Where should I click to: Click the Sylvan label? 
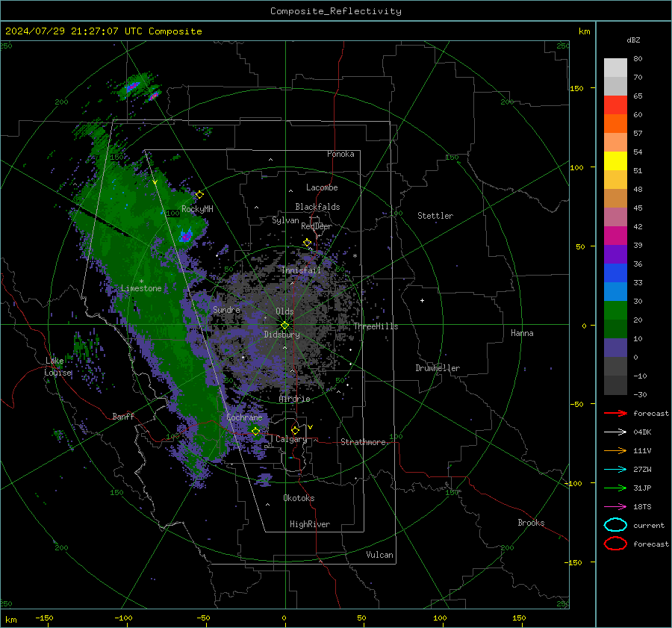[285, 220]
